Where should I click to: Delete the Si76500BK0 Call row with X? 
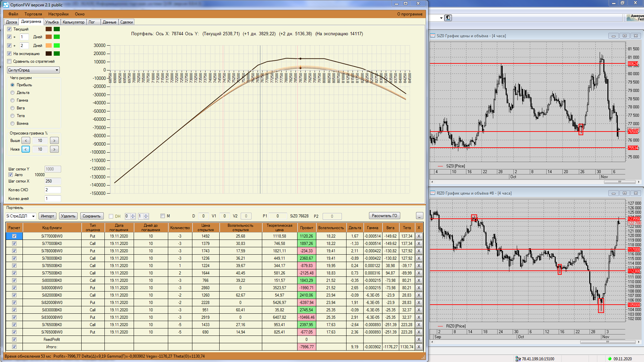(x=419, y=325)
